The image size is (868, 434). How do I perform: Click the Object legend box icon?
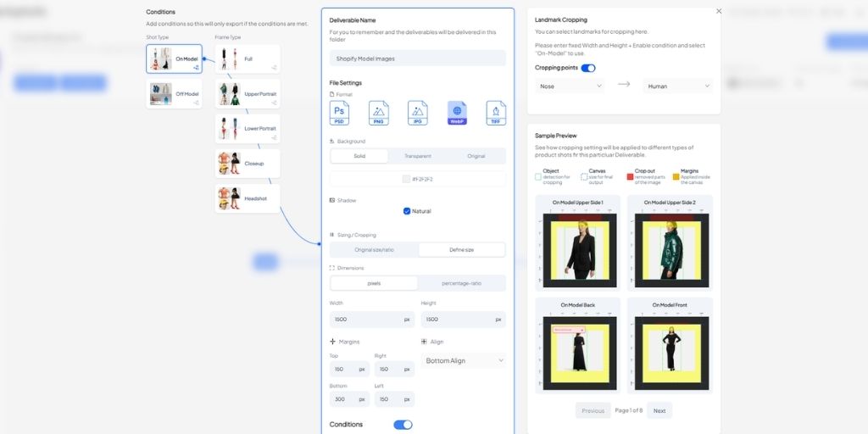(x=538, y=176)
